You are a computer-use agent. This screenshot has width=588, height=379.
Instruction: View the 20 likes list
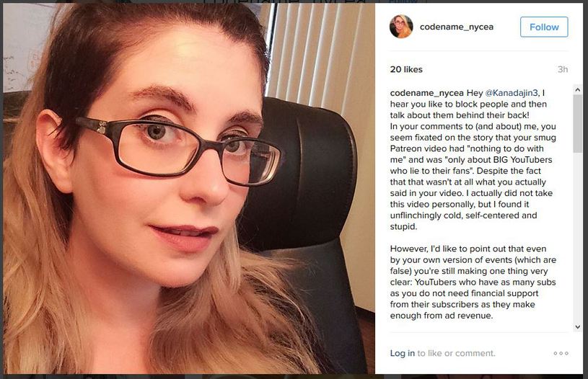[406, 69]
